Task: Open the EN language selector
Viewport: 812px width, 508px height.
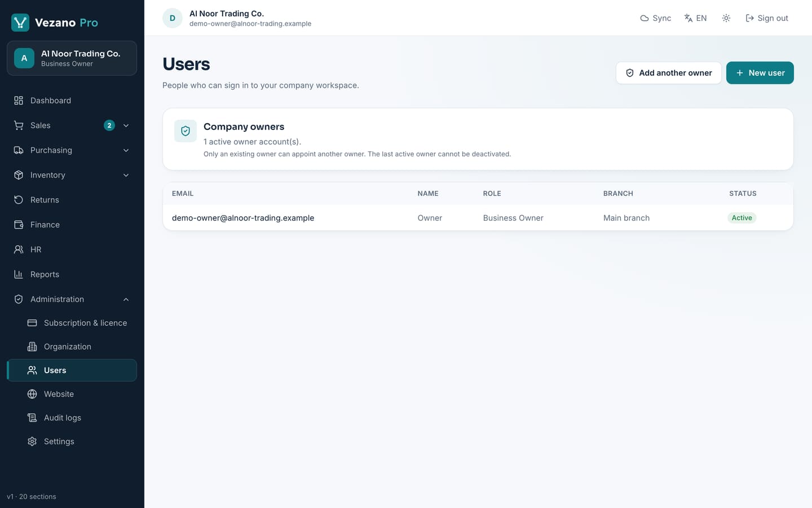Action: coord(695,18)
